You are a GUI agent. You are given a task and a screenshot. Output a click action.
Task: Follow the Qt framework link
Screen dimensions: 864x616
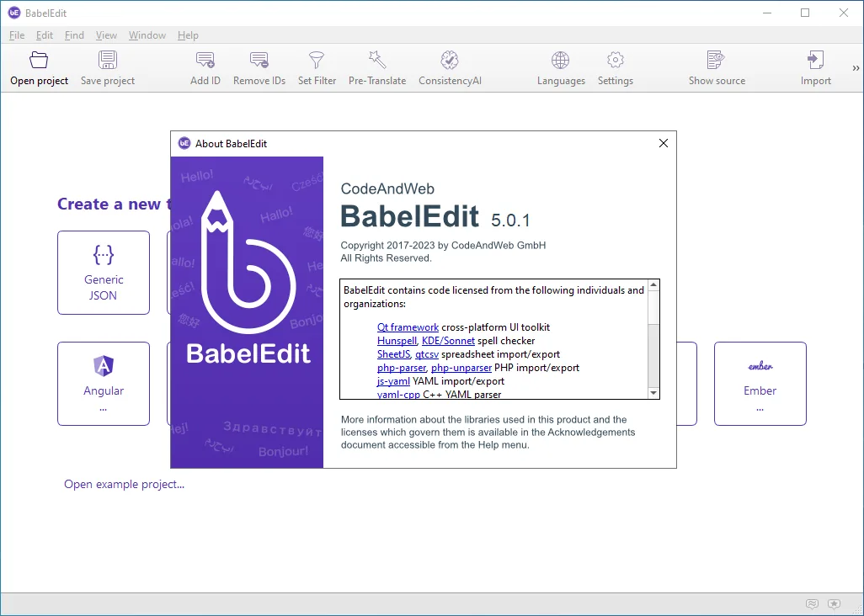[408, 327]
